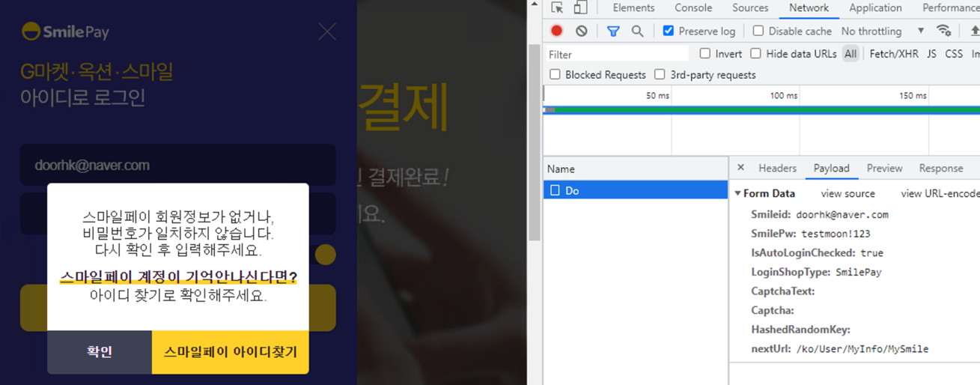
Task: Uncheck Preserve log
Action: (669, 31)
